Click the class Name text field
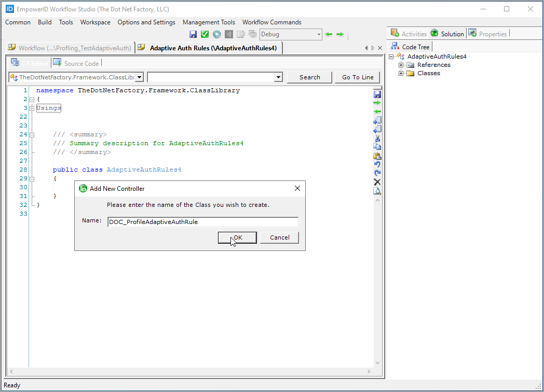Screen dimensions: 544x392 coord(202,222)
